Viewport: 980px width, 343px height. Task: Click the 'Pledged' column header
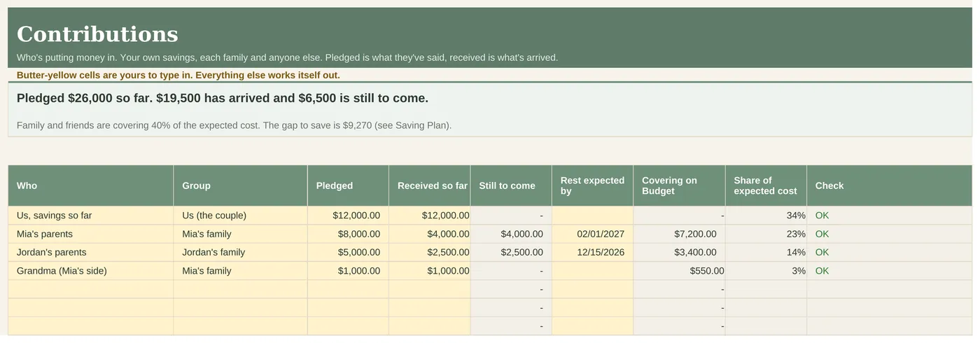tap(348, 185)
